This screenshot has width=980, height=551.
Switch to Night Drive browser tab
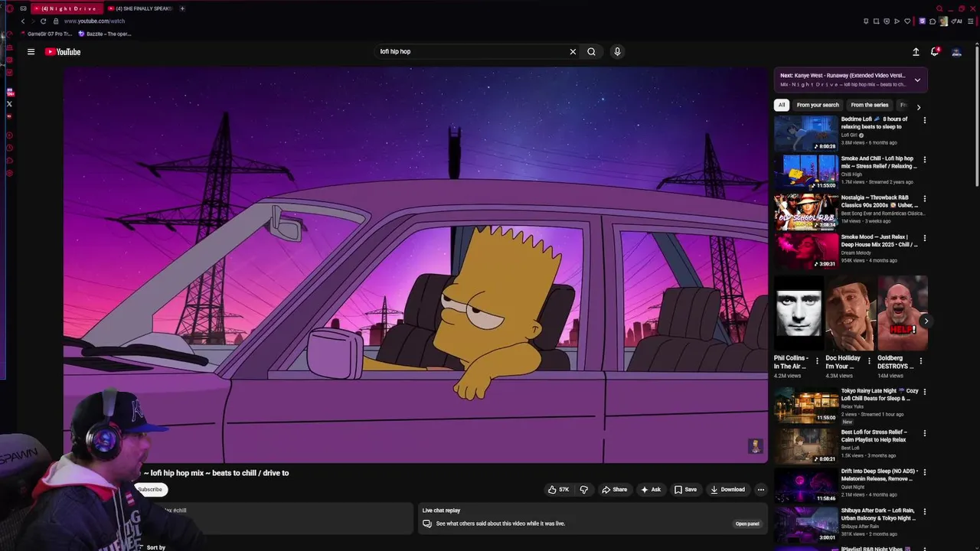click(x=67, y=8)
